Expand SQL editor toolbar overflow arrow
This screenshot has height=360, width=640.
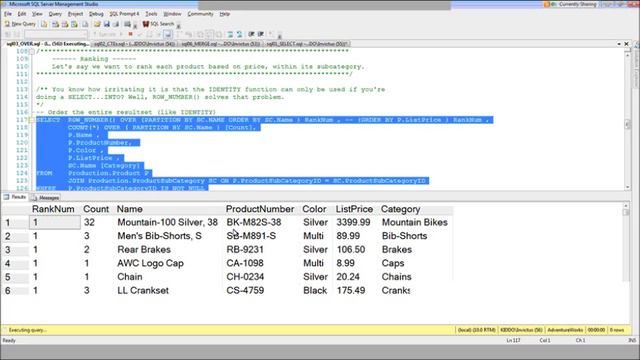(280, 35)
